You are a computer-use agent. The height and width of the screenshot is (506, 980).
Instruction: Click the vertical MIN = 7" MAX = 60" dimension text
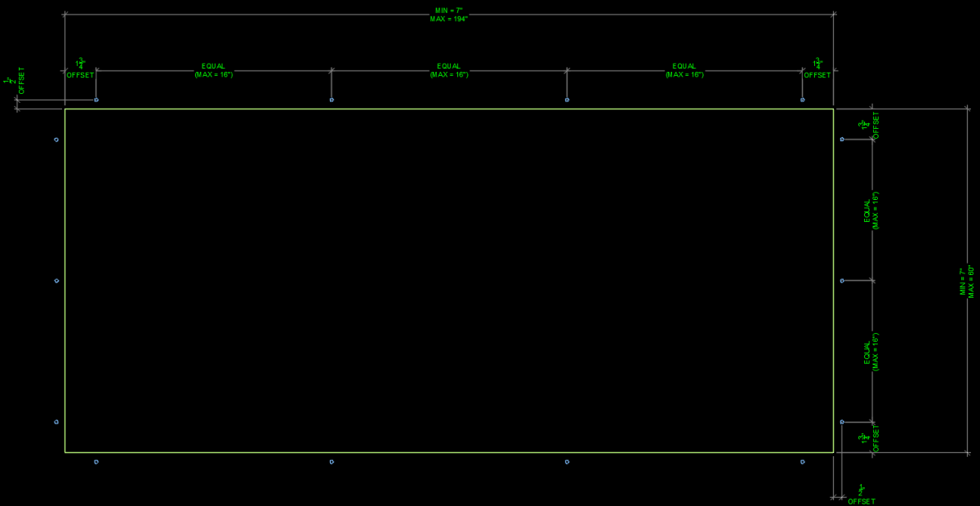tap(967, 282)
